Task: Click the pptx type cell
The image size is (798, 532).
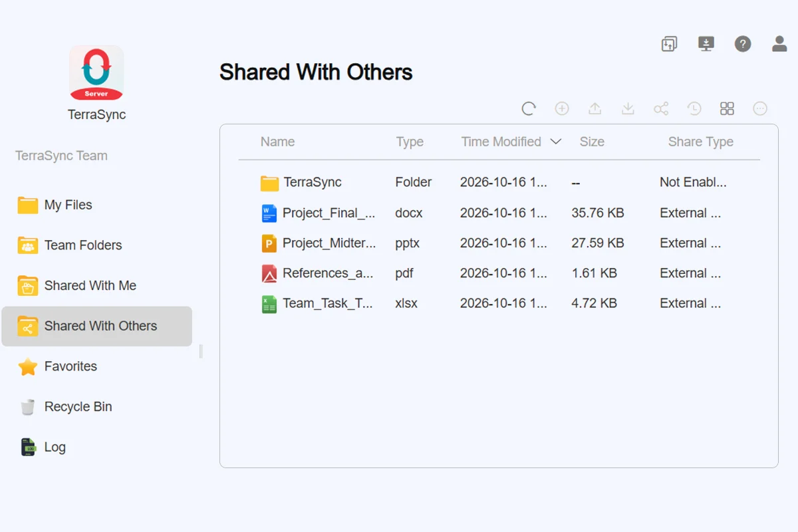Action: click(x=407, y=243)
